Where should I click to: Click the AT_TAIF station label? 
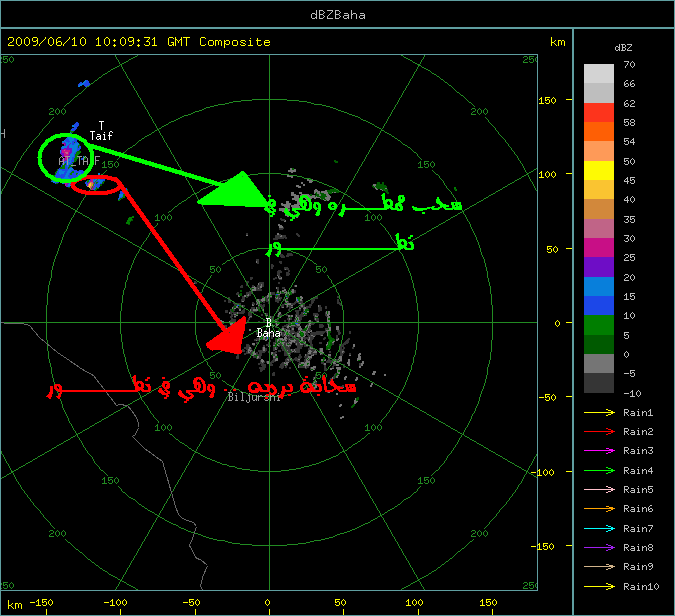pyautogui.click(x=79, y=161)
